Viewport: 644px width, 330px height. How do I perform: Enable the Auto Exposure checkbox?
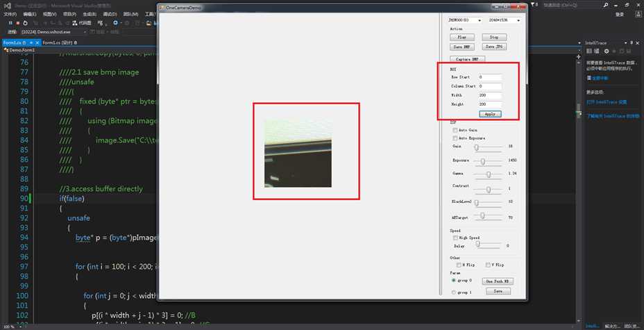(455, 138)
